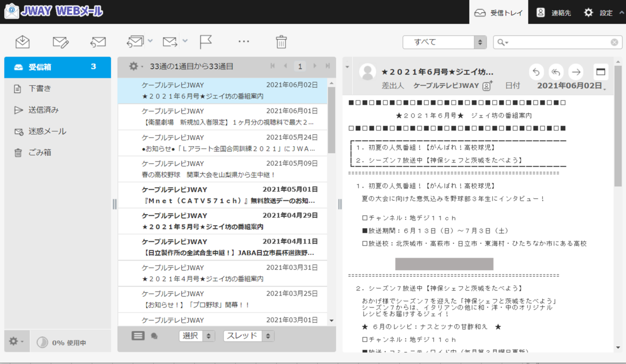Clear the search box with X icon
Viewport: 626px width, 364px height.
coord(614,42)
